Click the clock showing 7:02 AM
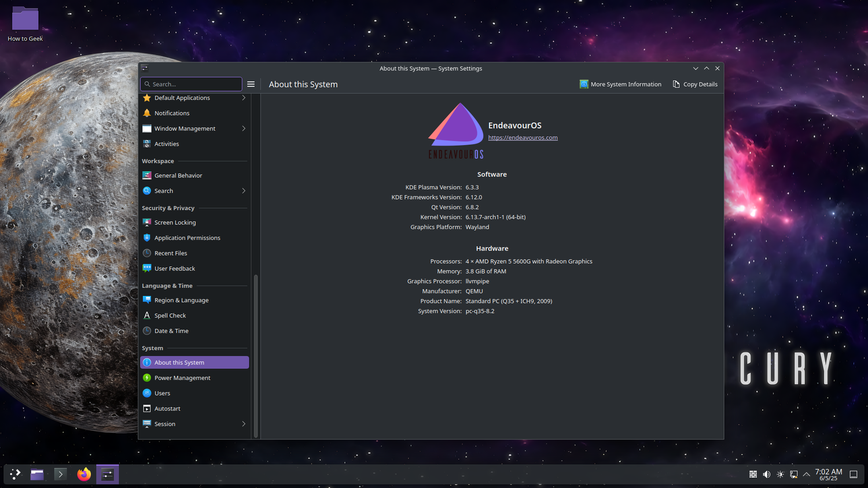The height and width of the screenshot is (488, 868). (x=829, y=474)
